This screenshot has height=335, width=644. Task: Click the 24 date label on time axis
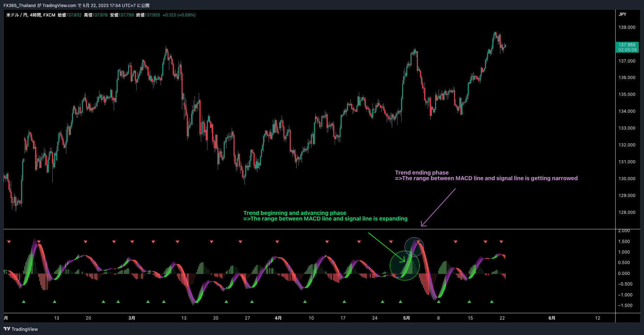click(x=375, y=318)
